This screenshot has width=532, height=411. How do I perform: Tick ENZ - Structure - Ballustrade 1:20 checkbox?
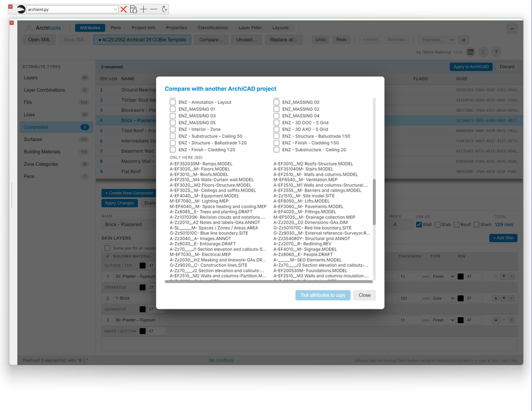point(173,143)
